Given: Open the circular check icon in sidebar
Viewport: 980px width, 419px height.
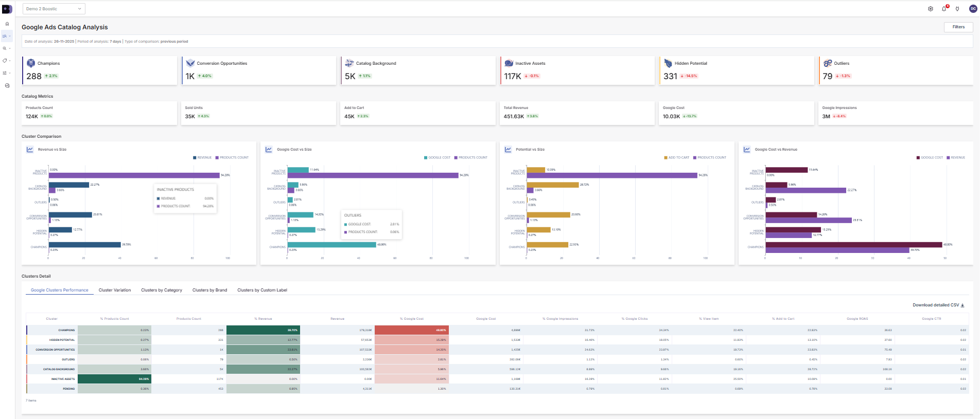Looking at the screenshot, I should point(7,85).
